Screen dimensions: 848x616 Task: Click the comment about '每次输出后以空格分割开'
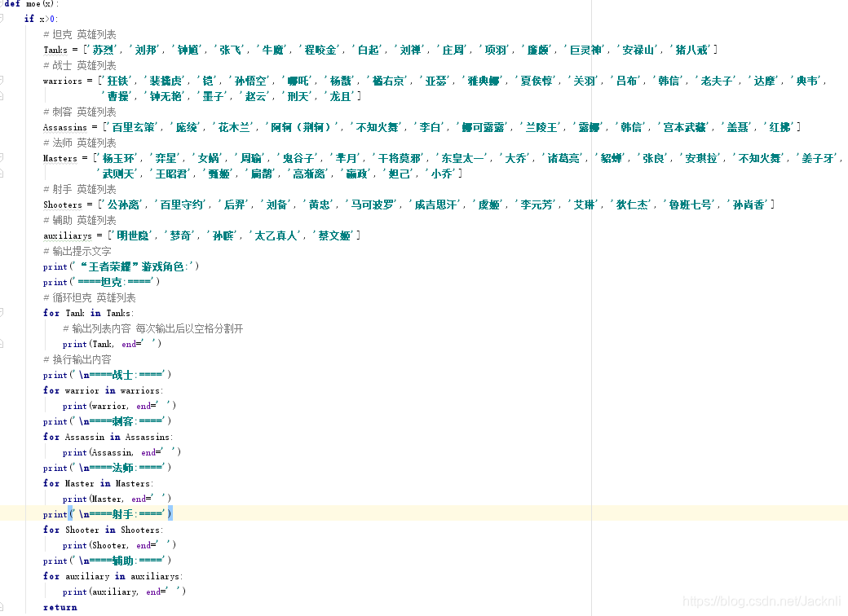pyautogui.click(x=153, y=328)
